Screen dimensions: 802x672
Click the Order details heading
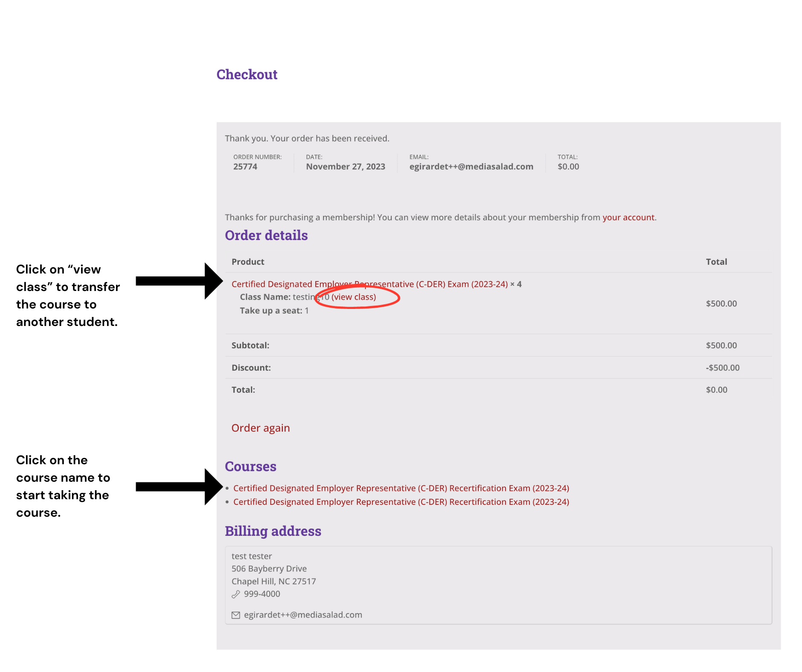coord(266,236)
